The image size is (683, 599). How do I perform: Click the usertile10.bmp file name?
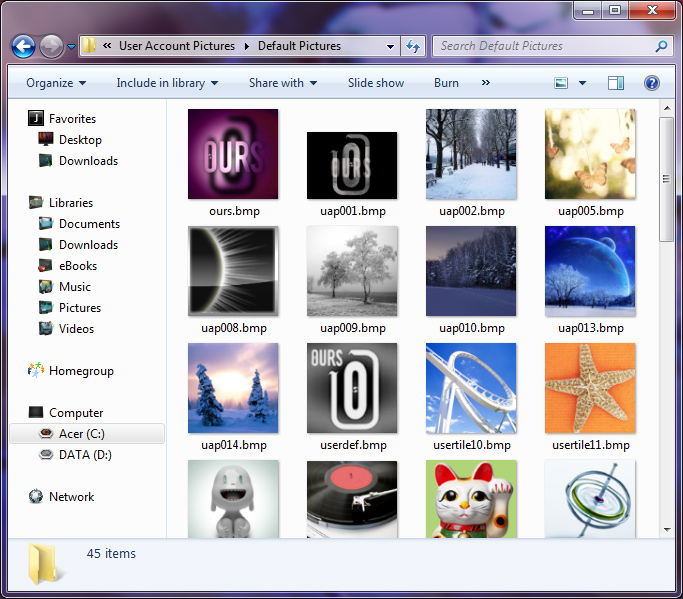click(x=472, y=445)
